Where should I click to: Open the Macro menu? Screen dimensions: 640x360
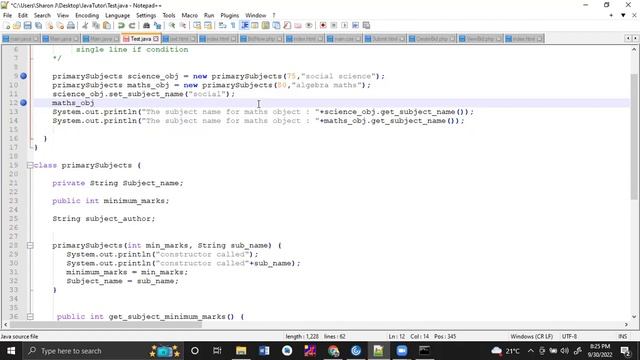coord(189,15)
